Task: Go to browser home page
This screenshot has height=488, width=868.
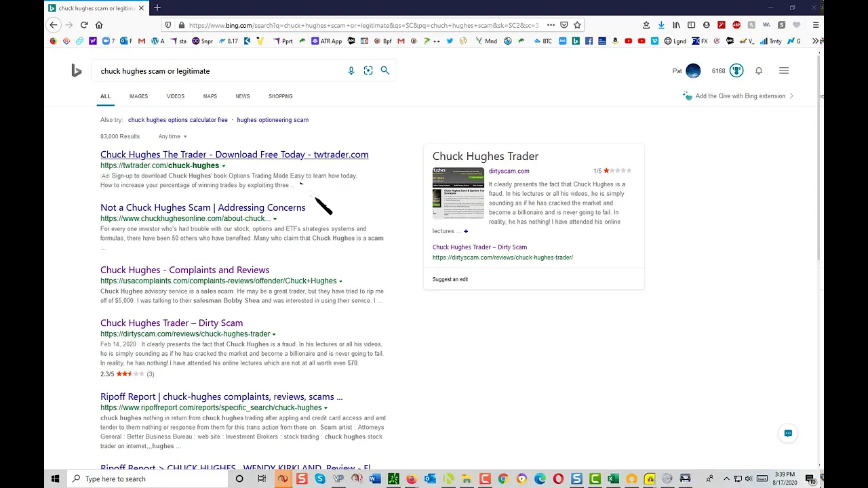Action: point(99,25)
